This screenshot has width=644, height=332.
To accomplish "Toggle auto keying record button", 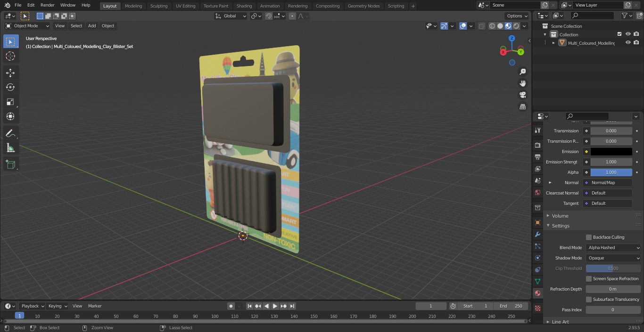I will 231,306.
